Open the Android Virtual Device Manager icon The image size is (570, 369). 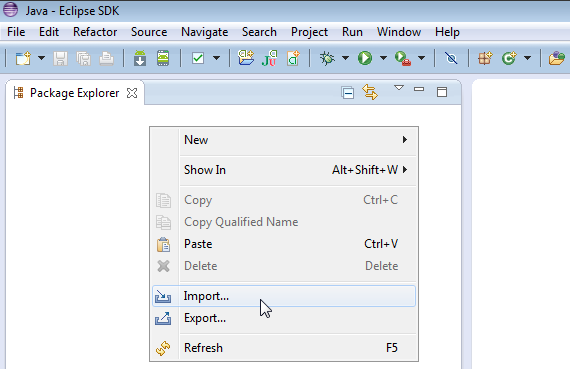tap(163, 58)
